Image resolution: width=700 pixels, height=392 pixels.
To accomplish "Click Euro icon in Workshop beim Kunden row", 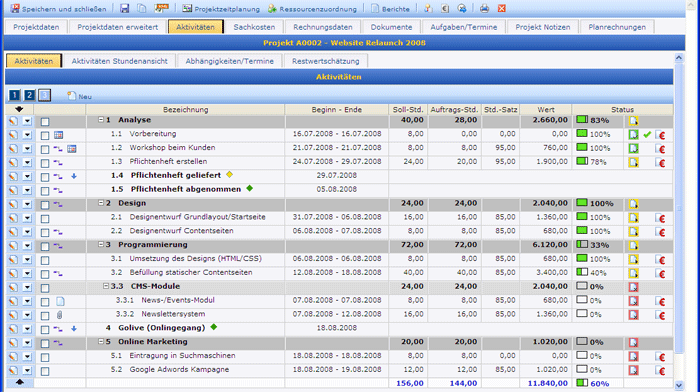I will [661, 149].
